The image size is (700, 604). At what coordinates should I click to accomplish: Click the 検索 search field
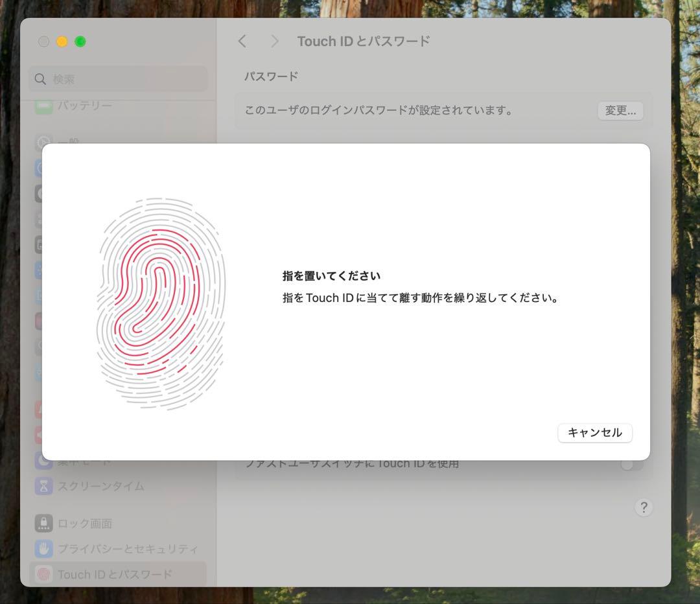119,79
